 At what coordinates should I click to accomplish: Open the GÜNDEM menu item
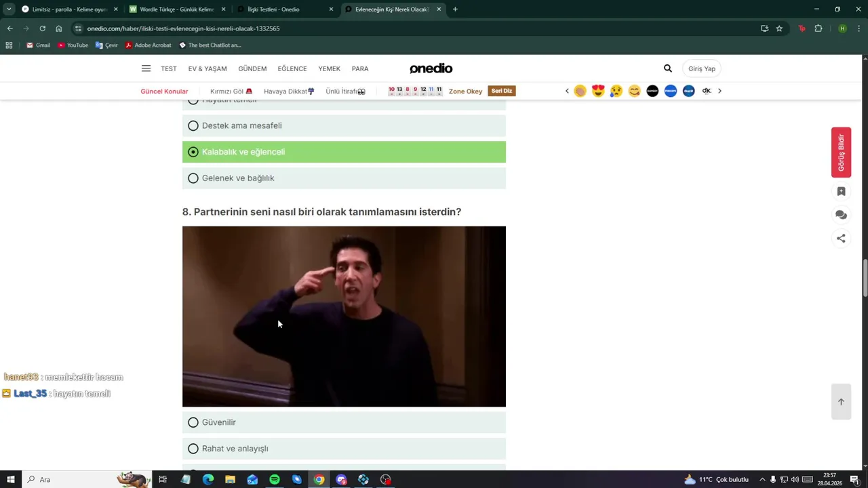pos(252,68)
